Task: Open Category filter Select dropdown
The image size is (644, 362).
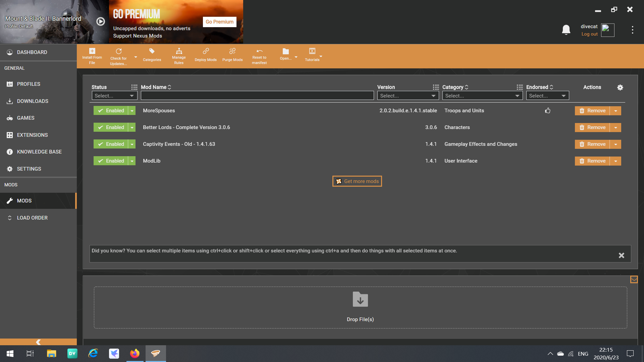Action: click(482, 96)
